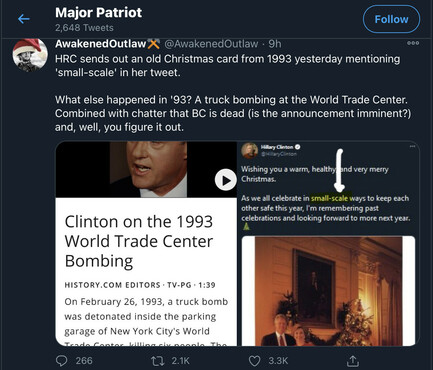This screenshot has width=433, height=370.
Task: Open the @AwakenedOutlaw handle link
Action: click(x=211, y=44)
